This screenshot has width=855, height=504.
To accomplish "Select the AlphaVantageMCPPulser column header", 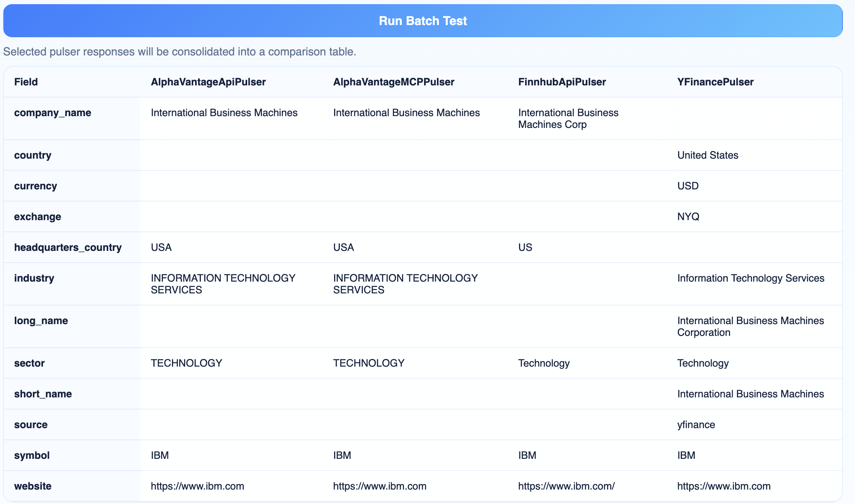I will click(x=393, y=82).
